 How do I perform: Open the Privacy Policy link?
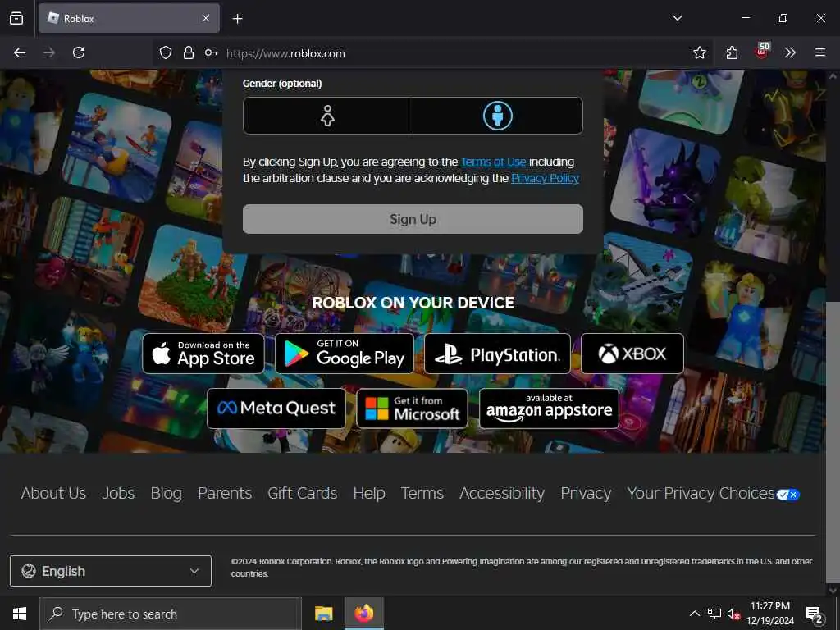(x=545, y=178)
